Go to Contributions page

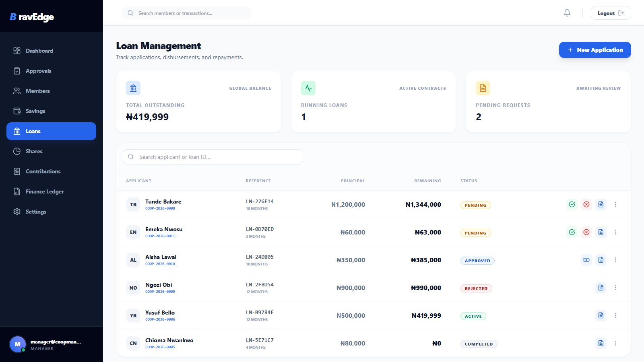[x=51, y=171]
